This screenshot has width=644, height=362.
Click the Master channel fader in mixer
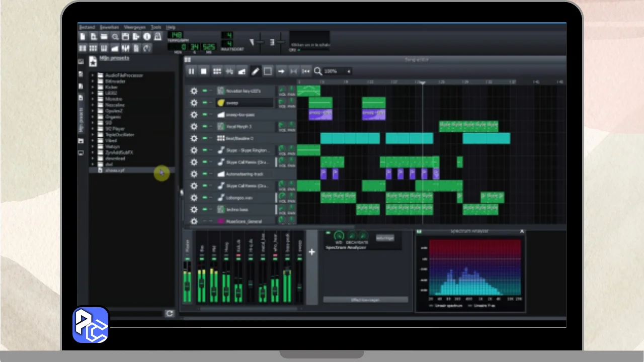pos(187,286)
